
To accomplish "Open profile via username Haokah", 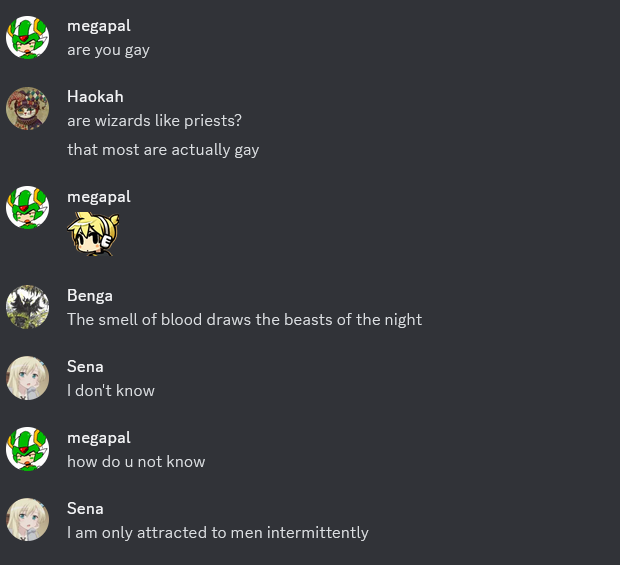I will 95,96.
